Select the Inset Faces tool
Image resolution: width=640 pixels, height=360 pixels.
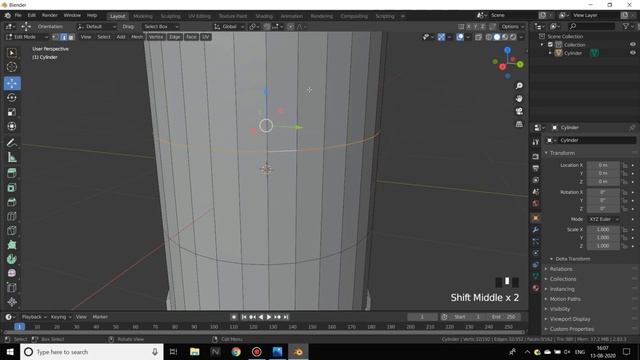(12, 187)
